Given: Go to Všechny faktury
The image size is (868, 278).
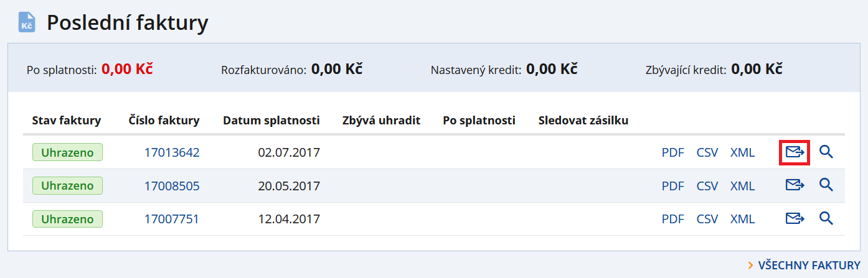Looking at the screenshot, I should [x=808, y=266].
